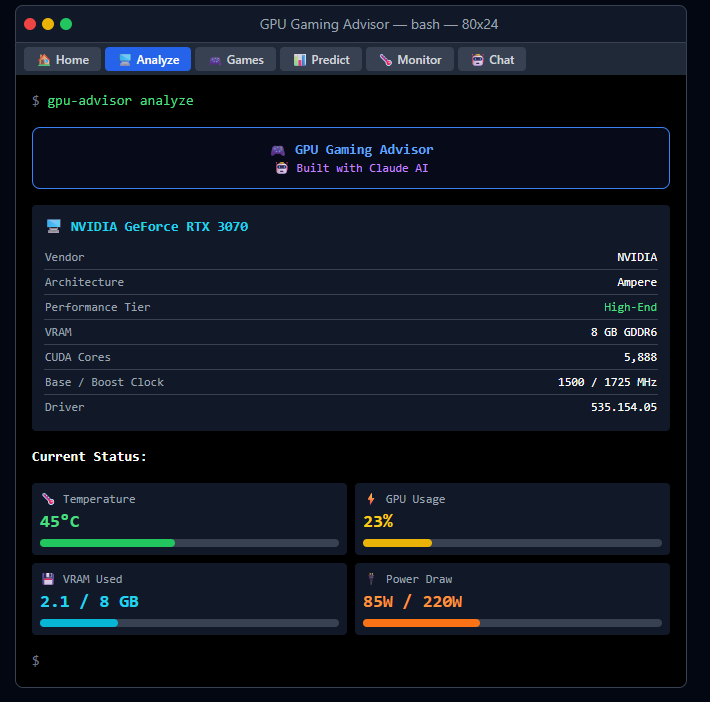Viewport: 710px width, 702px height.
Task: Click the Driver value '535.154.05'
Action: point(624,407)
